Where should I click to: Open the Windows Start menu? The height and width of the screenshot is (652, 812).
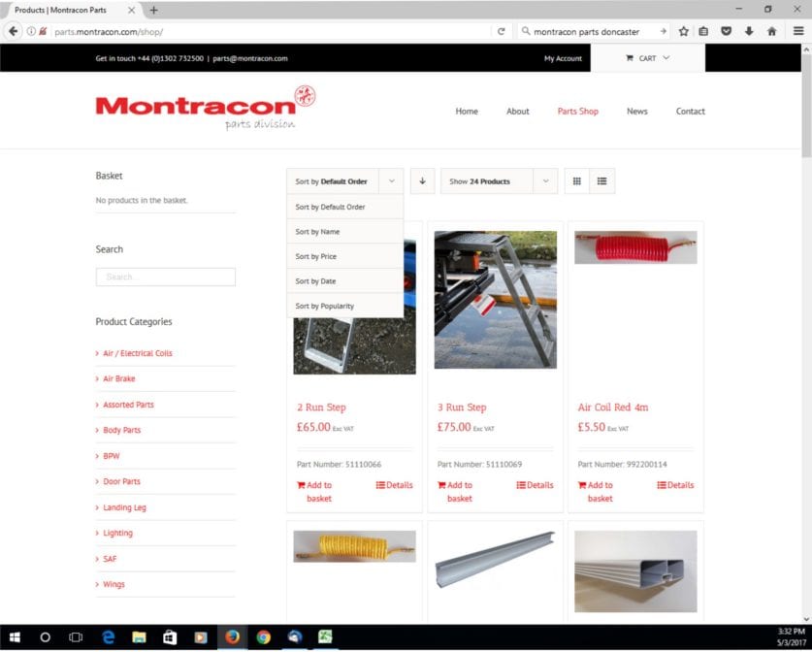[15, 637]
